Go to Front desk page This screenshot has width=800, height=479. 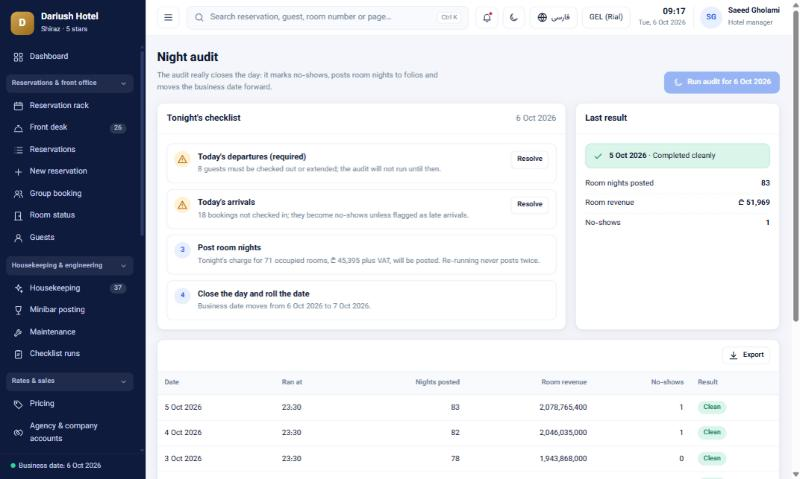(x=69, y=128)
